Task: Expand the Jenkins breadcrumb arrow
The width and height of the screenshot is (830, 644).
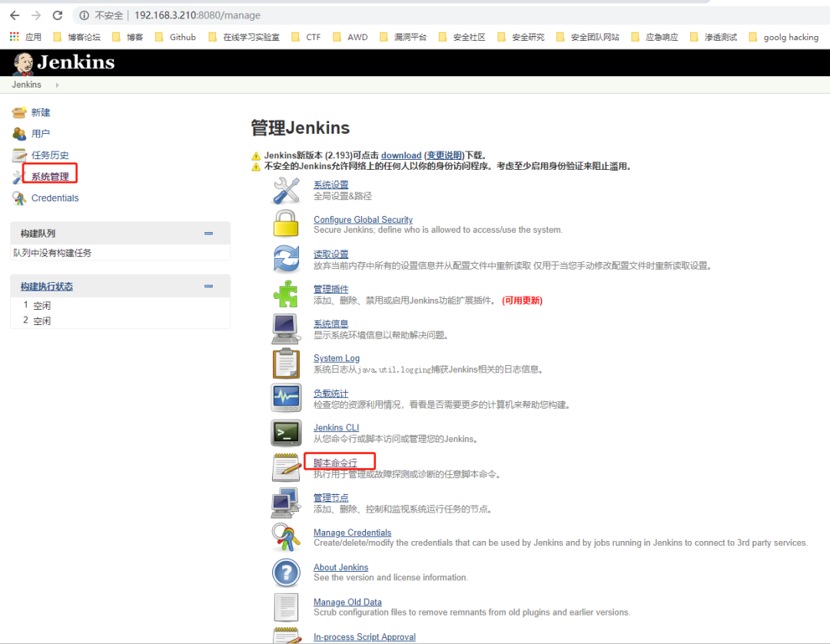Action: click(57, 85)
